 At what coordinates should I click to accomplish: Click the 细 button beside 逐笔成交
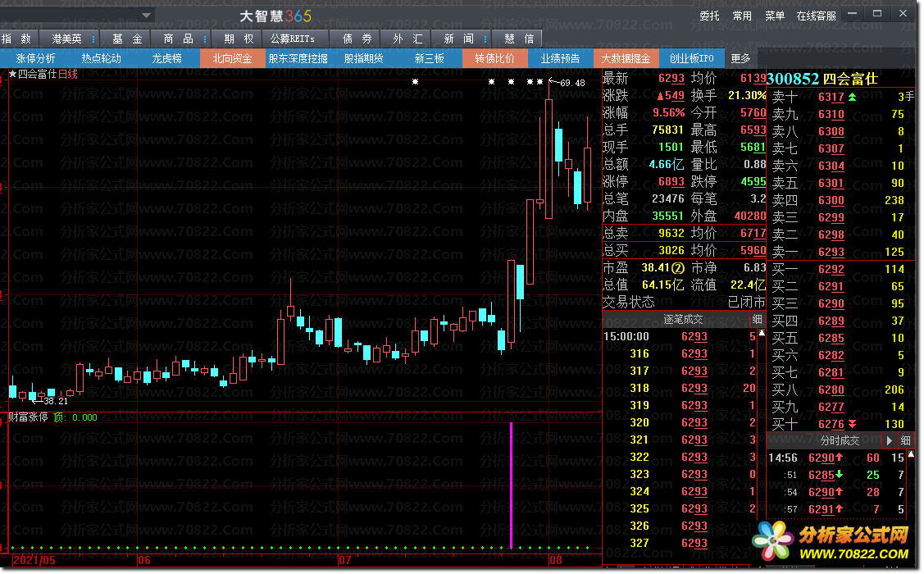coord(758,320)
